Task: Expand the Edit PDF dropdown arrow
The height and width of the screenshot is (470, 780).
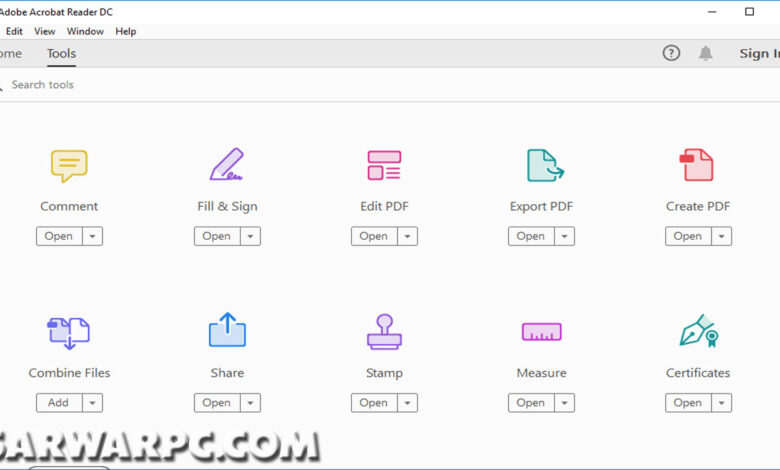Action: pos(407,236)
